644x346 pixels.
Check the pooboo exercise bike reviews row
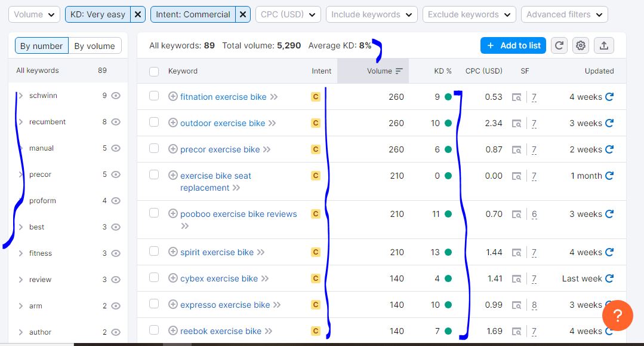coord(154,213)
